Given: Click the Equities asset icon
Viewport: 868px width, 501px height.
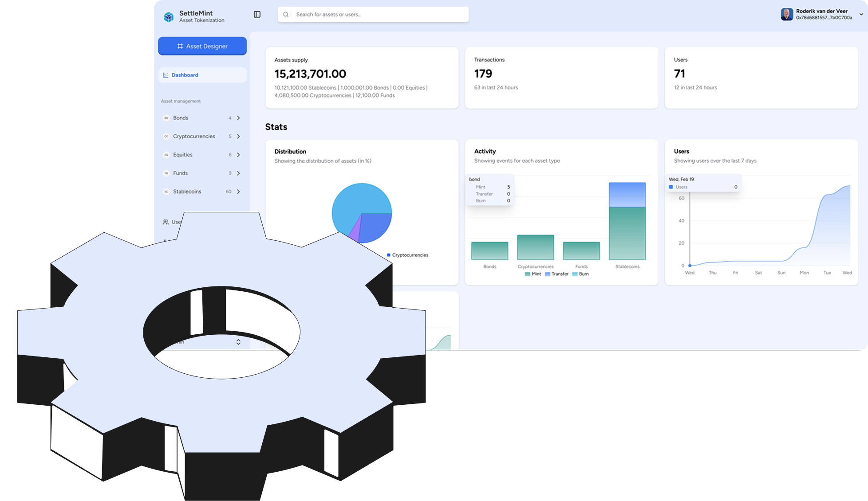Looking at the screenshot, I should (x=166, y=155).
